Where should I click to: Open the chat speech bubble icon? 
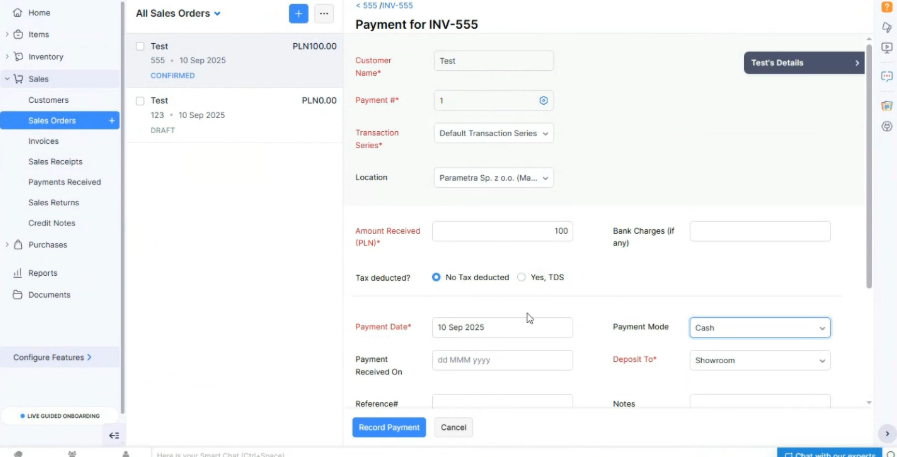tap(886, 77)
